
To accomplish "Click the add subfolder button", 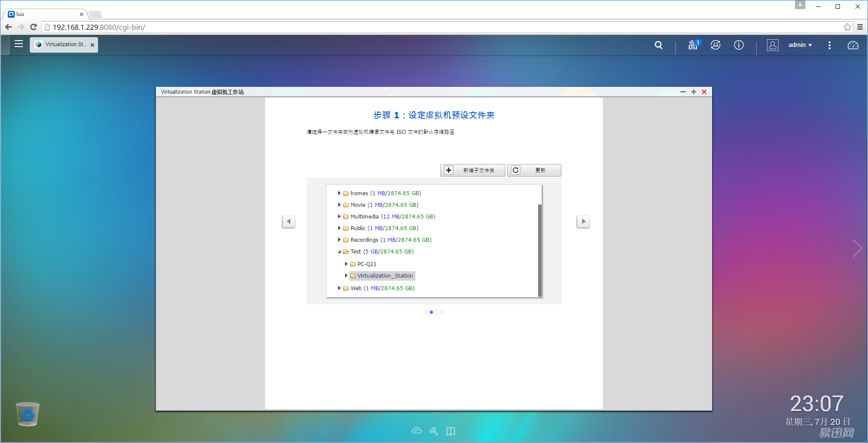I will tap(472, 170).
